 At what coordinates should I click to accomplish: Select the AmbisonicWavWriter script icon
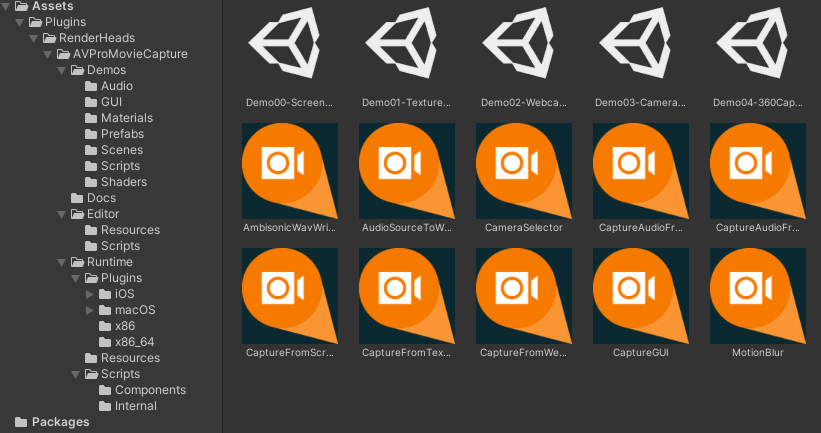coord(289,170)
